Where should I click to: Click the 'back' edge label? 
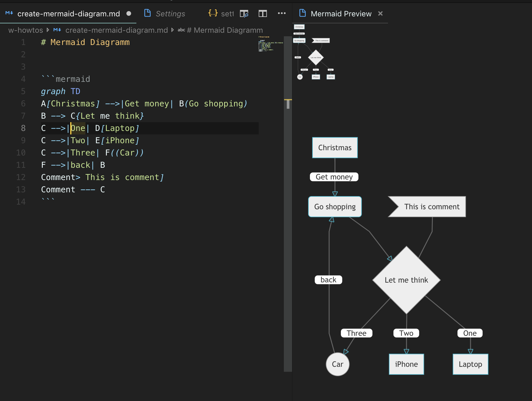328,280
